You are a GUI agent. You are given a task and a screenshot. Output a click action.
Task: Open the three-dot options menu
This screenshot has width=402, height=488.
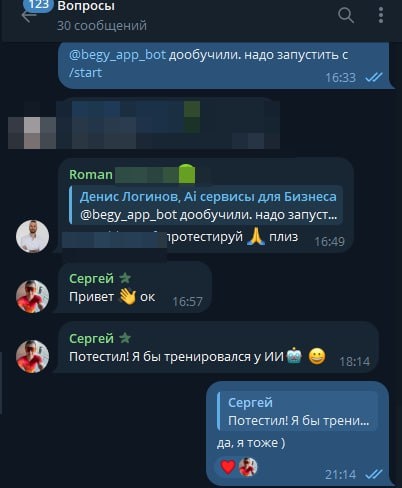pyautogui.click(x=381, y=15)
